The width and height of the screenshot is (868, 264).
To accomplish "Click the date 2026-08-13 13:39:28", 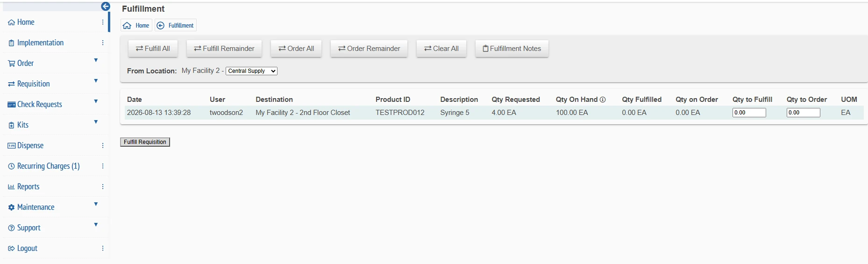I will coord(159,113).
